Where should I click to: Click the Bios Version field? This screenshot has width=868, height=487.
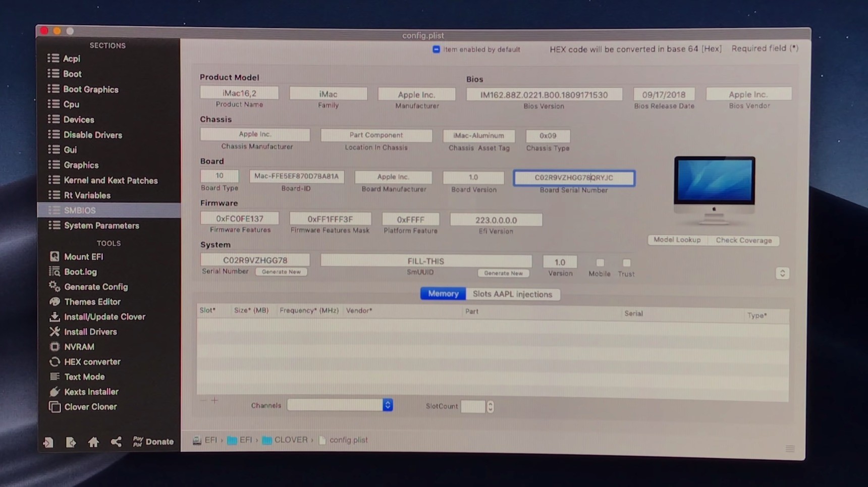pyautogui.click(x=544, y=95)
